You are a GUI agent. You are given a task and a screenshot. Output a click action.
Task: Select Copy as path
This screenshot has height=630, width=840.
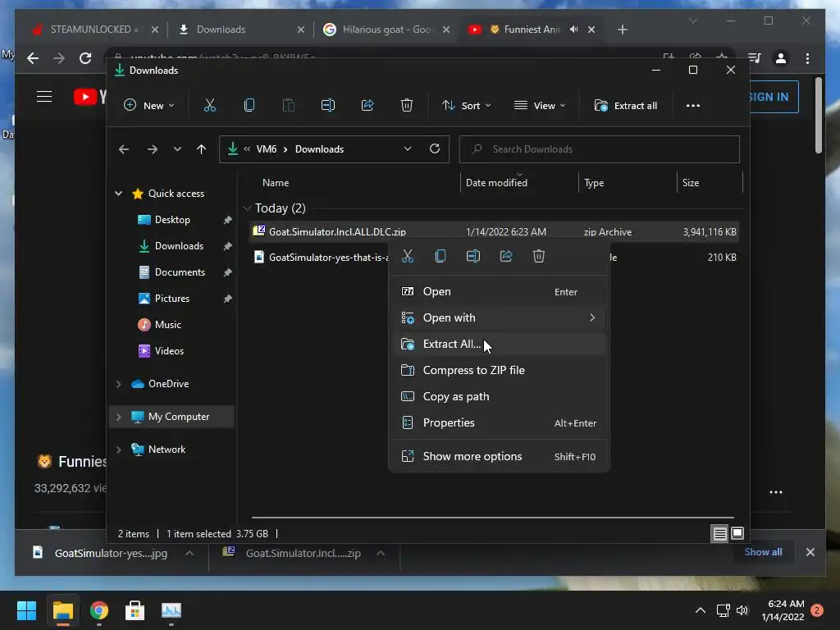500,396
